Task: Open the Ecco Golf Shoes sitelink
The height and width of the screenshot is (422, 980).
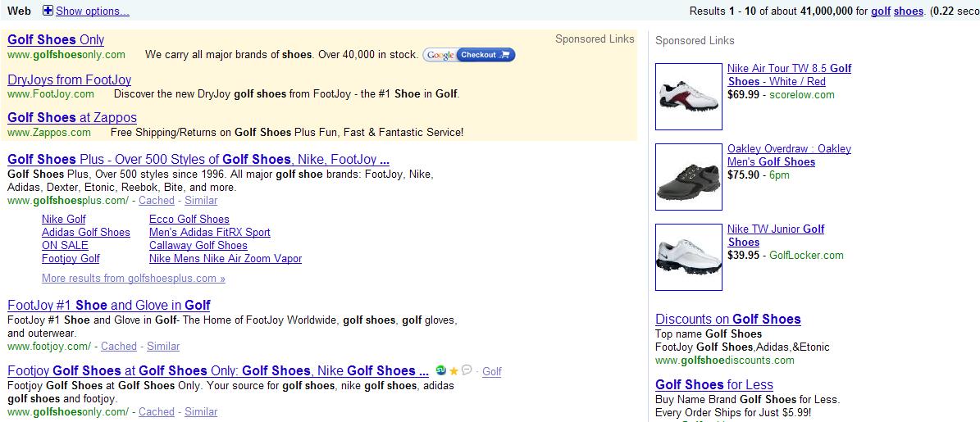Action: coord(189,219)
